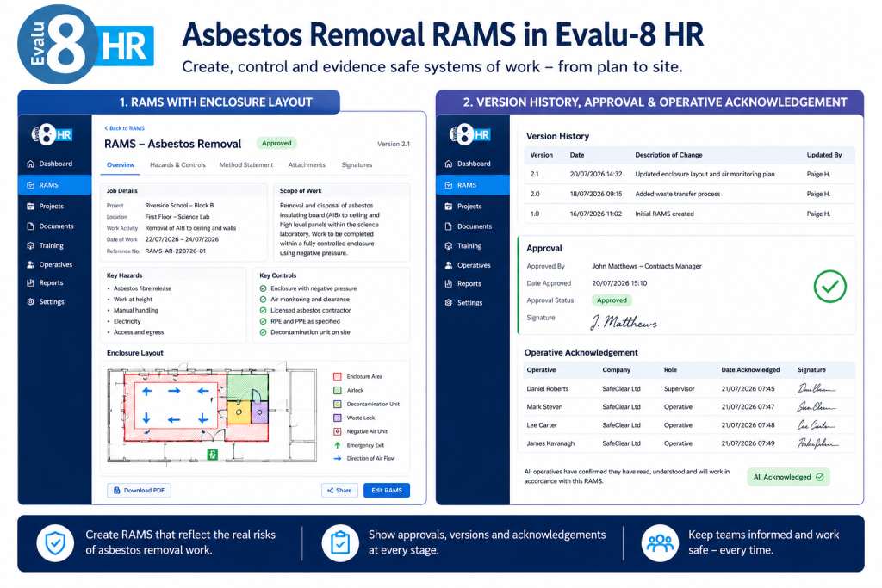Go back via Back to RAMS link
The width and height of the screenshot is (882, 588).
click(124, 128)
